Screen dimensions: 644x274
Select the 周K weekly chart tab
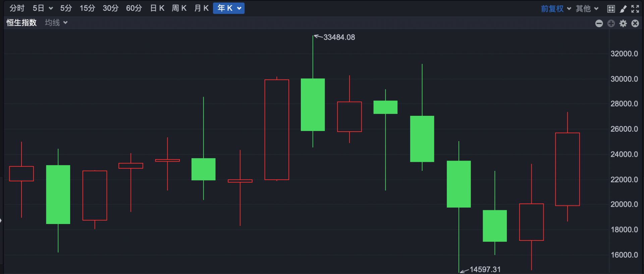(179, 8)
